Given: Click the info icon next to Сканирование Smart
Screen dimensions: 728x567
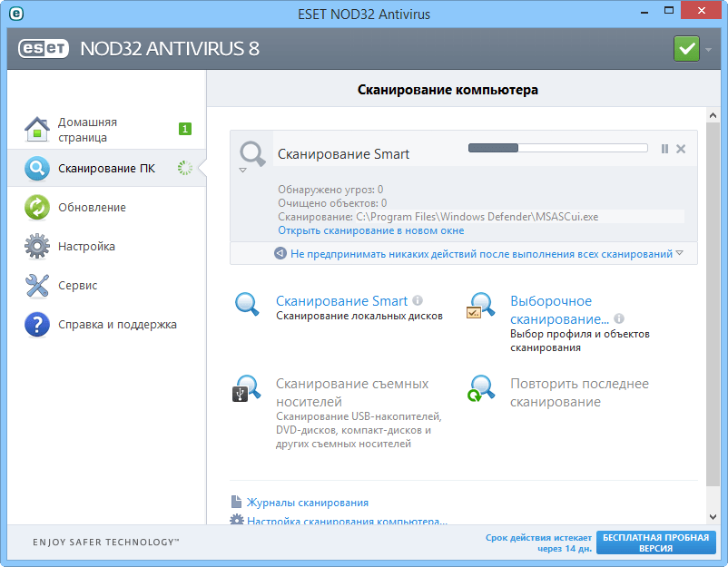Looking at the screenshot, I should [416, 301].
